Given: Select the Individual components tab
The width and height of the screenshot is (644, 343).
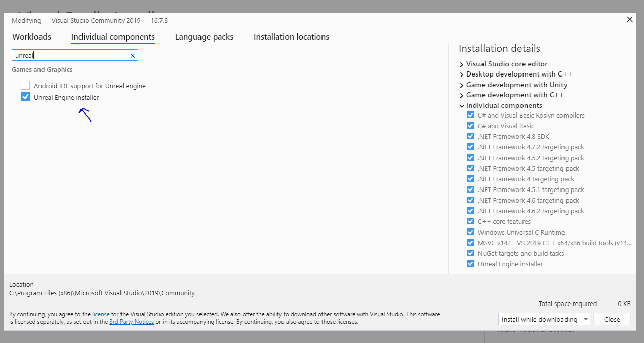Looking at the screenshot, I should click(113, 37).
